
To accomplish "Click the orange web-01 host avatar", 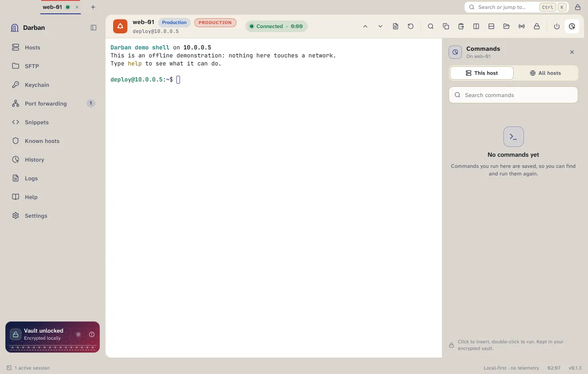I will point(120,26).
